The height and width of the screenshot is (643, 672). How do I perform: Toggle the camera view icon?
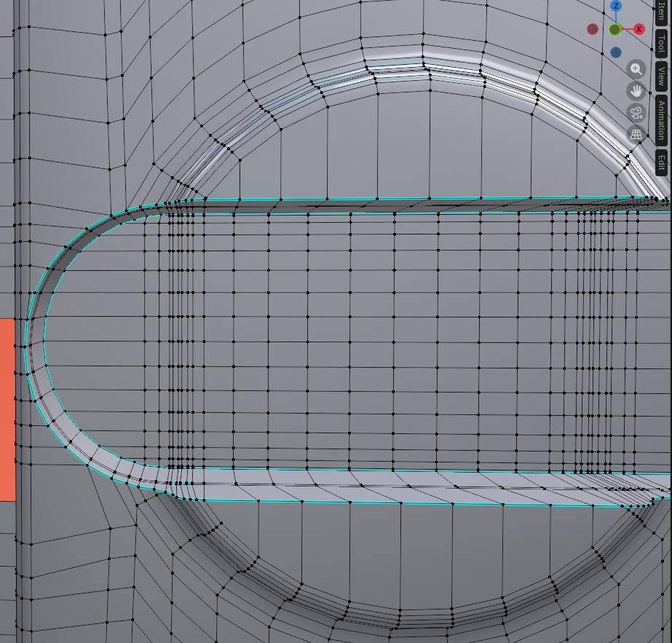(x=636, y=113)
